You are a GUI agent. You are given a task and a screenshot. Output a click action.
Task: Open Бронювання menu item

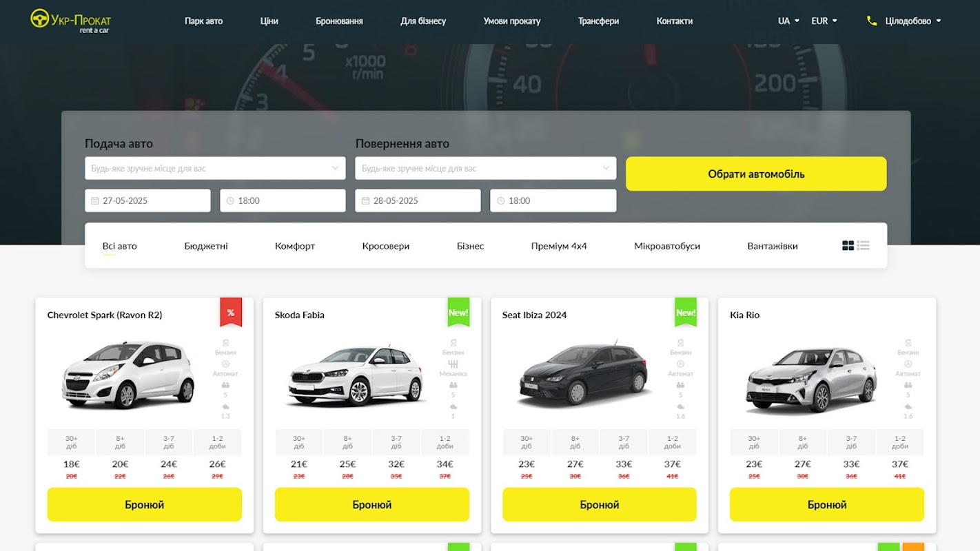339,21
